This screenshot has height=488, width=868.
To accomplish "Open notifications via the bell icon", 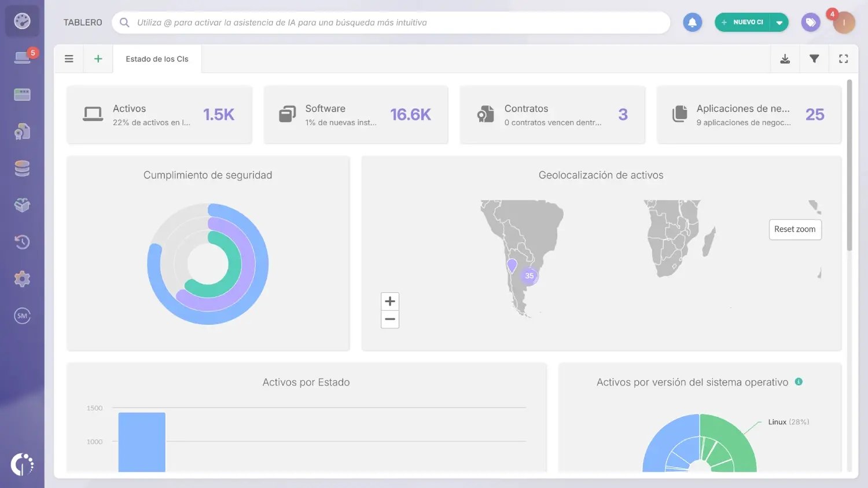I will pyautogui.click(x=692, y=22).
